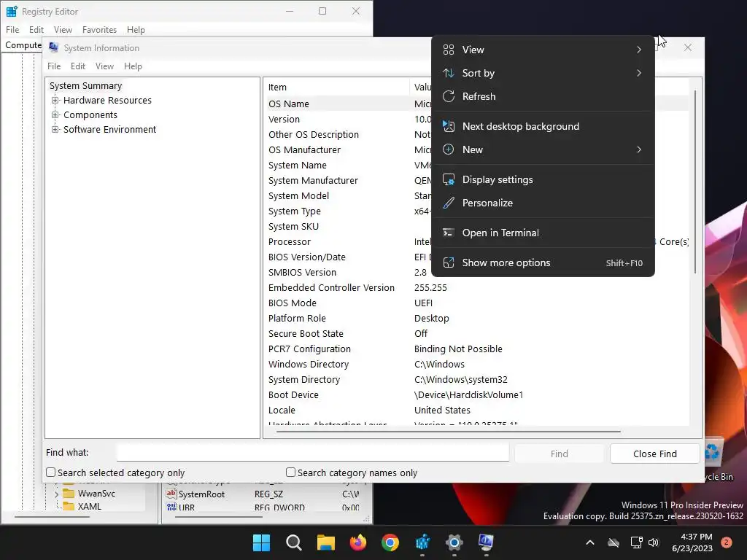Image resolution: width=747 pixels, height=560 pixels.
Task: Choose Personalize in context menu
Action: pos(543,203)
